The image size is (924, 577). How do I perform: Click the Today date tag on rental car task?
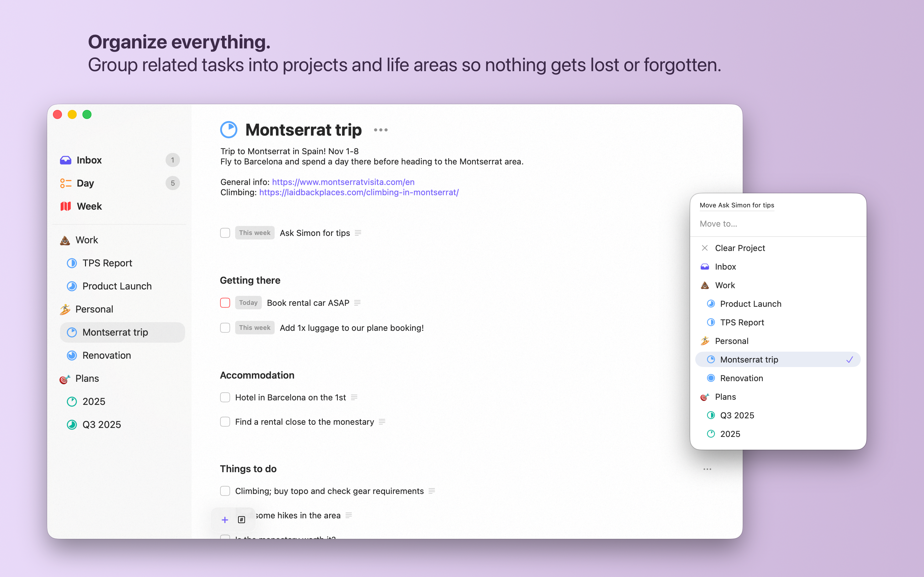coord(248,303)
